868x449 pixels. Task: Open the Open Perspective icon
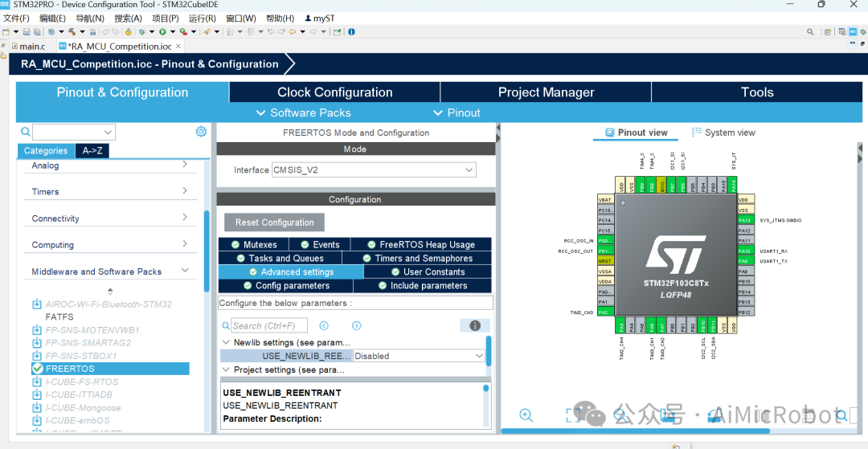(x=828, y=32)
